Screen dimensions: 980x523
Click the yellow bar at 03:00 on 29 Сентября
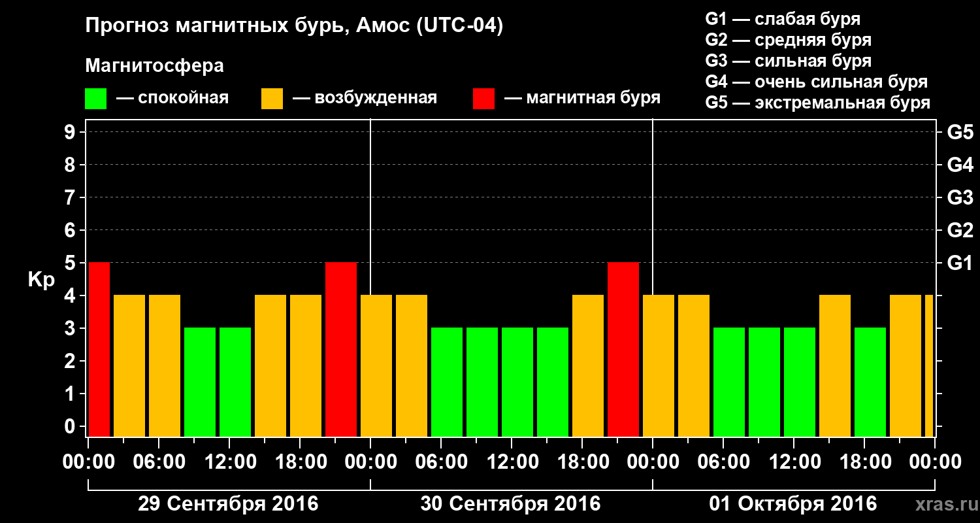point(129,365)
